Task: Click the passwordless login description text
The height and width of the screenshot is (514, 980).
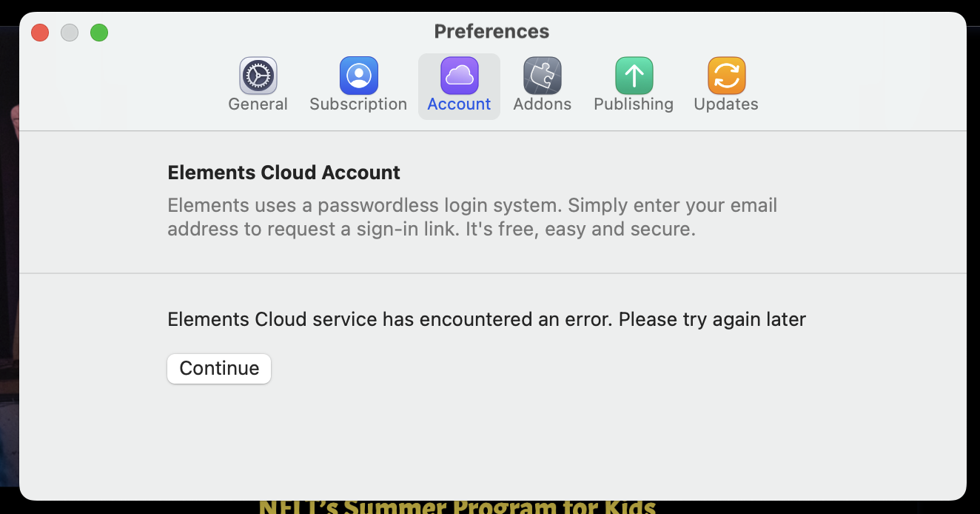Action: point(472,217)
